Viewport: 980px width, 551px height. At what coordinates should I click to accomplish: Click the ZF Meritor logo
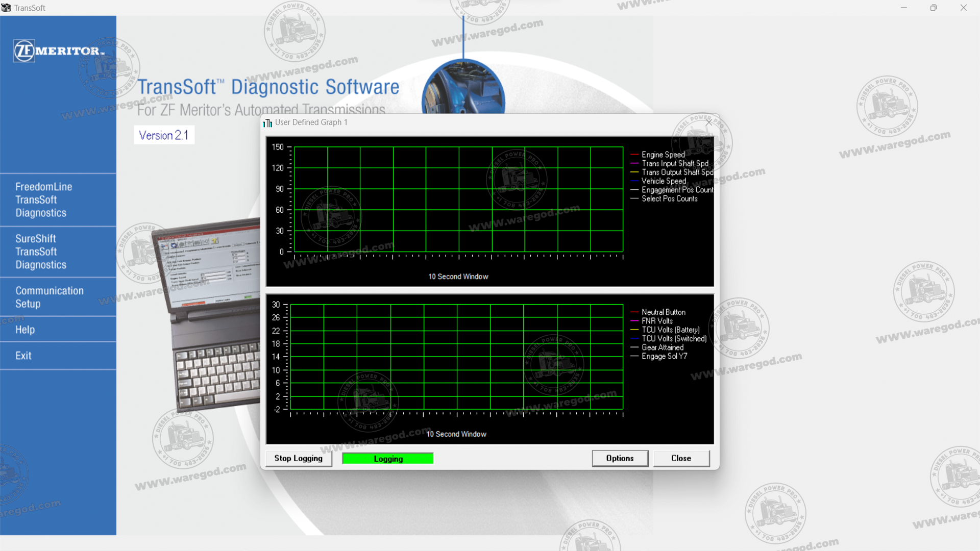(59, 51)
